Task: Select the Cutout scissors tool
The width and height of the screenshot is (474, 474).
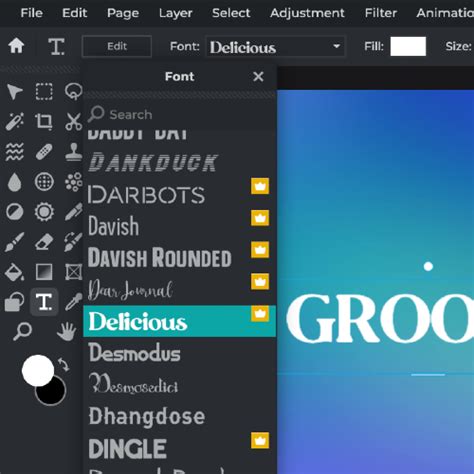Action: point(73,121)
